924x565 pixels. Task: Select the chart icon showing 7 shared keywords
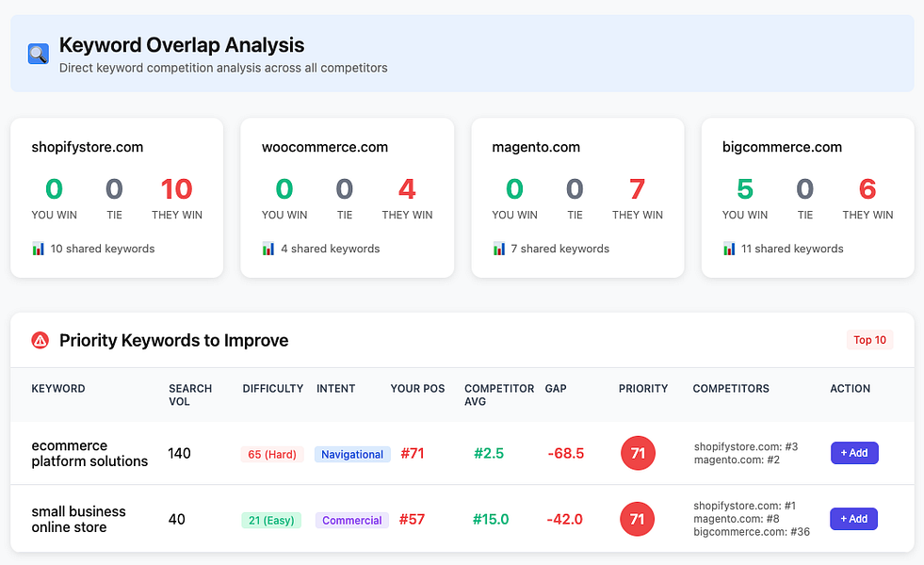[x=496, y=249]
